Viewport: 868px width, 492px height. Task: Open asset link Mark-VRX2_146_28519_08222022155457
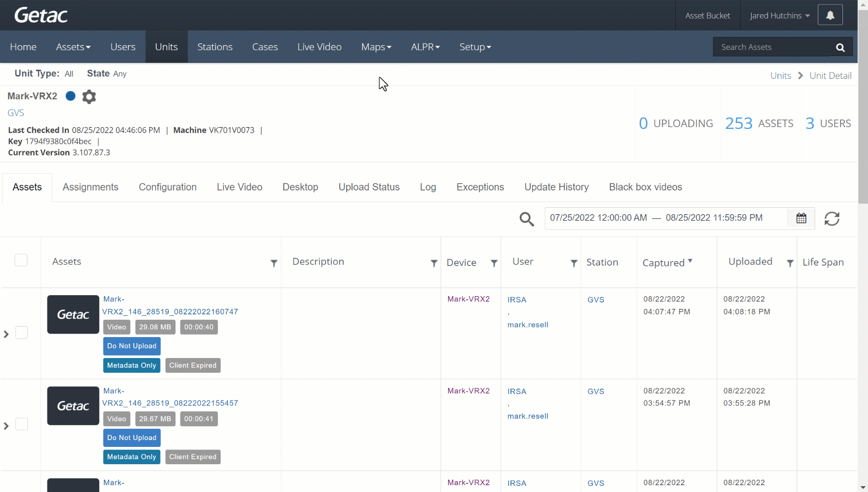(170, 397)
